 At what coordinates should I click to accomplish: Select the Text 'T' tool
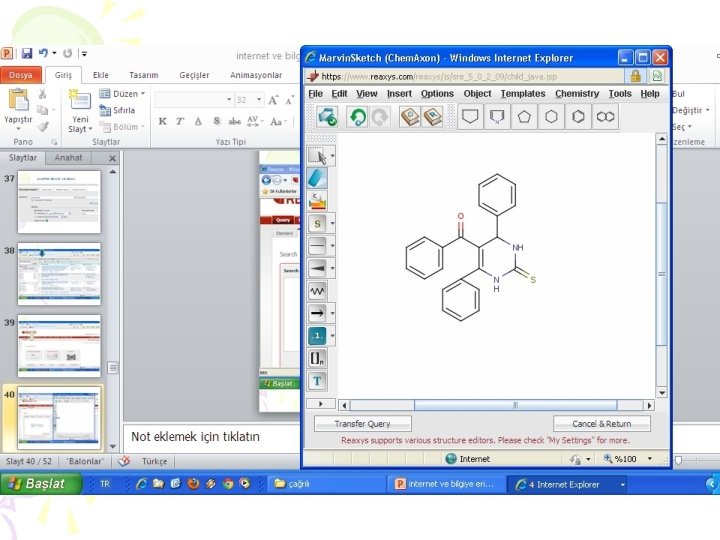pyautogui.click(x=317, y=381)
